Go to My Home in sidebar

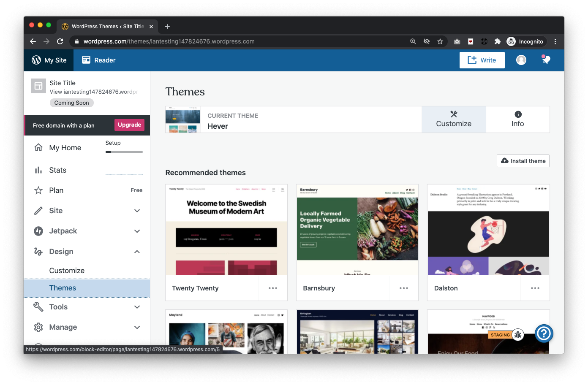click(x=65, y=148)
